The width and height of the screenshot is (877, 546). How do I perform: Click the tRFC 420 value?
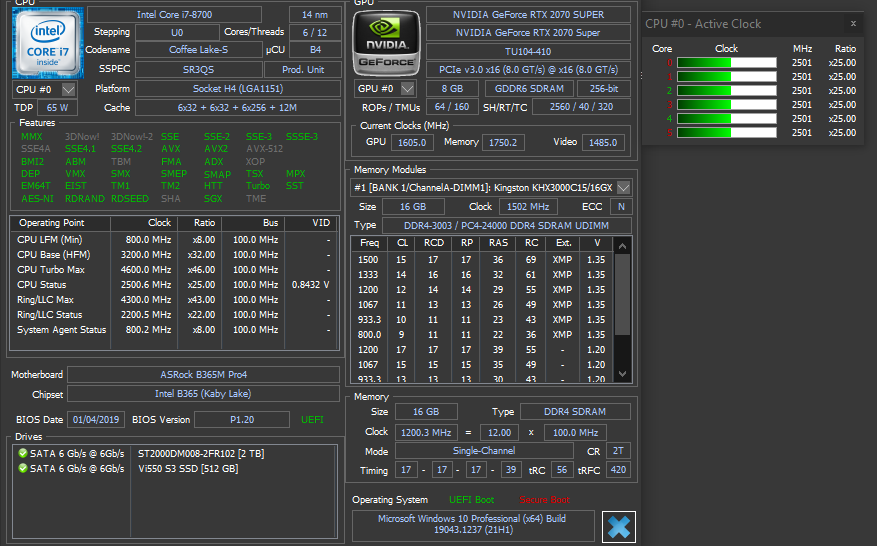click(x=618, y=470)
